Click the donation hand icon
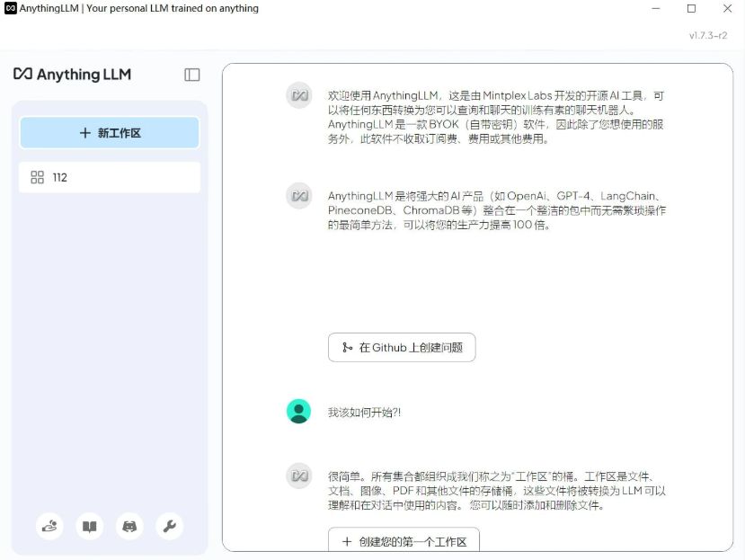The height and width of the screenshot is (560, 745). pos(49,527)
